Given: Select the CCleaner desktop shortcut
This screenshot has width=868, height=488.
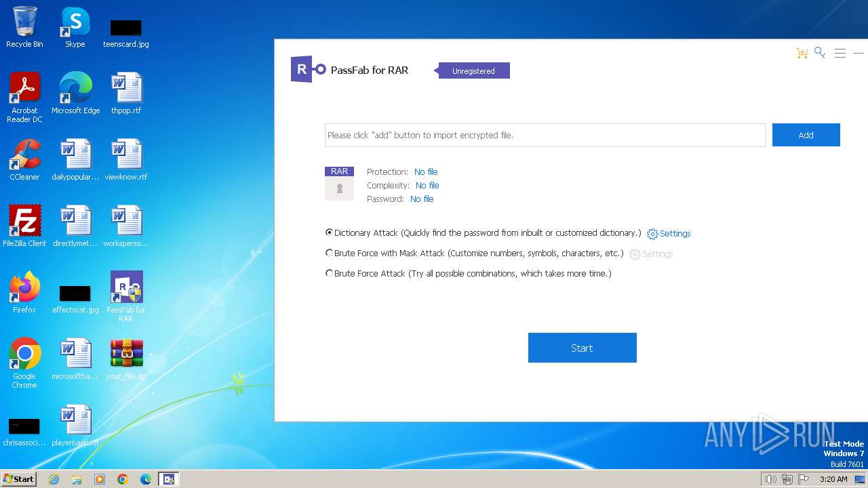Looking at the screenshot, I should [x=24, y=160].
